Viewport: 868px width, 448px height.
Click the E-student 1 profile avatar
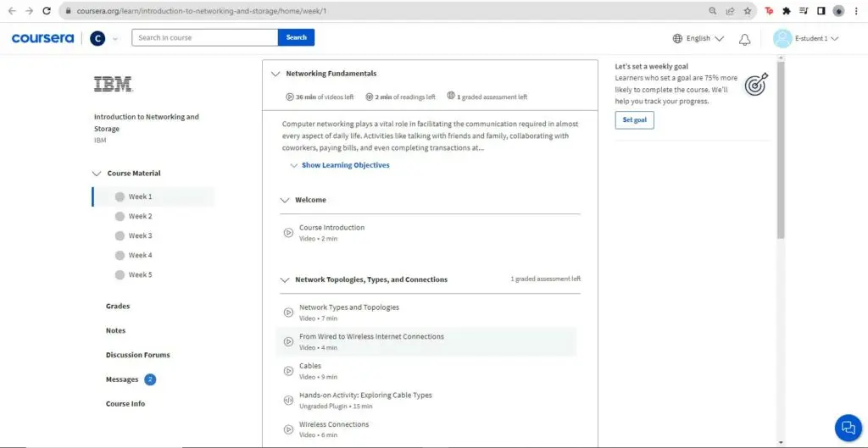pos(782,38)
